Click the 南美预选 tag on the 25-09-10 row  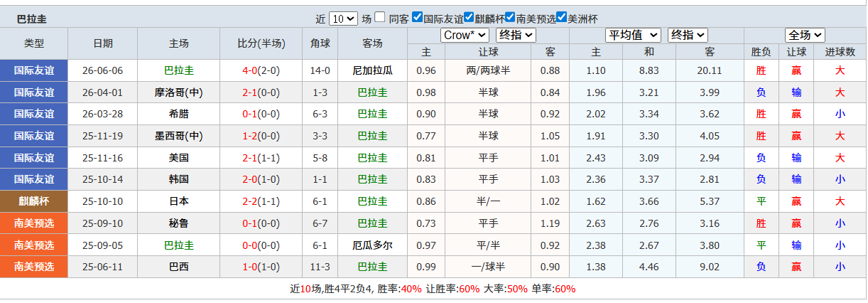tap(34, 223)
